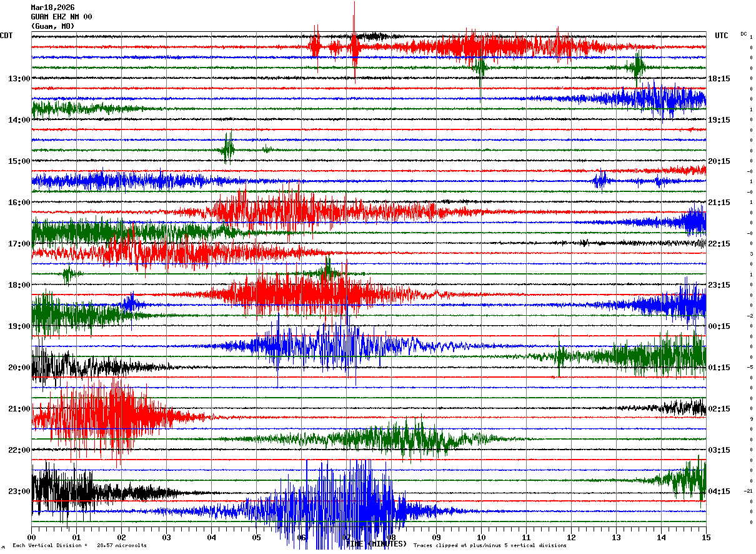
Task: Click the location text (Guam, MO)
Action: point(52,26)
